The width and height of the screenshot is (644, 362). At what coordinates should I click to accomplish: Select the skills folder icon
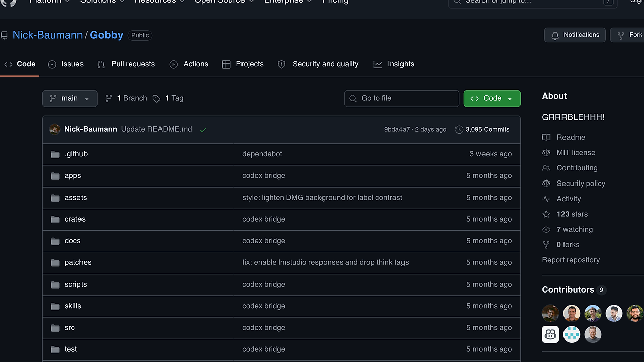coord(55,306)
